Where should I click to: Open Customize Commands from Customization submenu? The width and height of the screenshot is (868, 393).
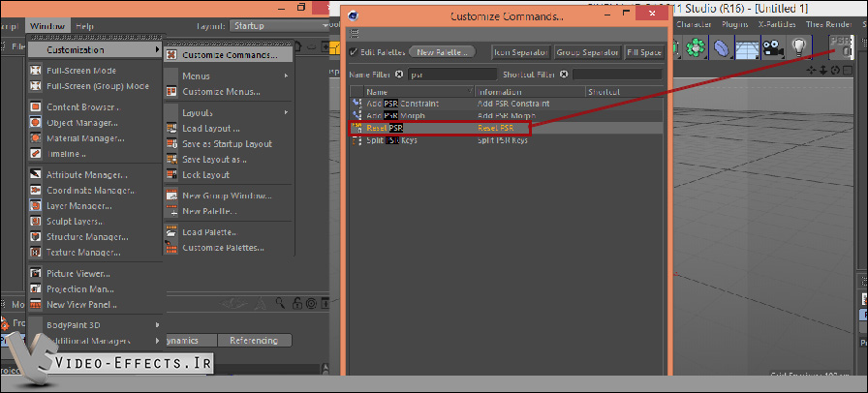click(x=229, y=55)
